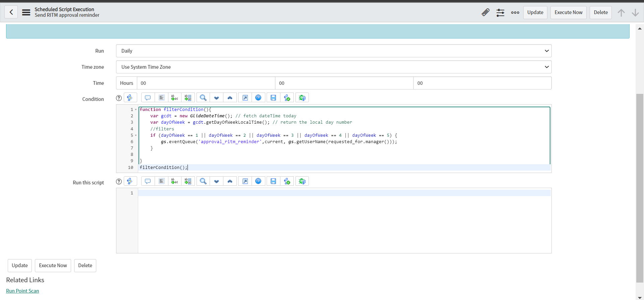Toggle full screen in Run this script toolbar
Screen dimensions: 644x300
(x=245, y=181)
